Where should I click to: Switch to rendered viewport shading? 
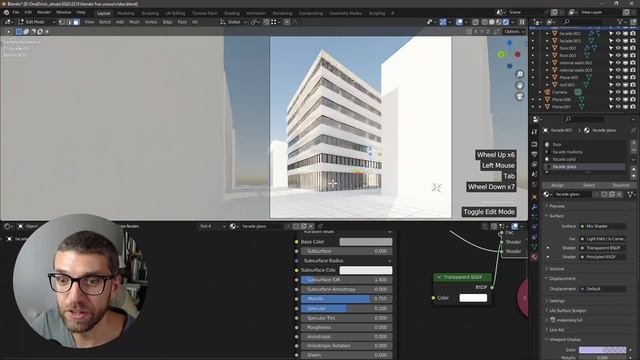pyautogui.click(x=506, y=22)
